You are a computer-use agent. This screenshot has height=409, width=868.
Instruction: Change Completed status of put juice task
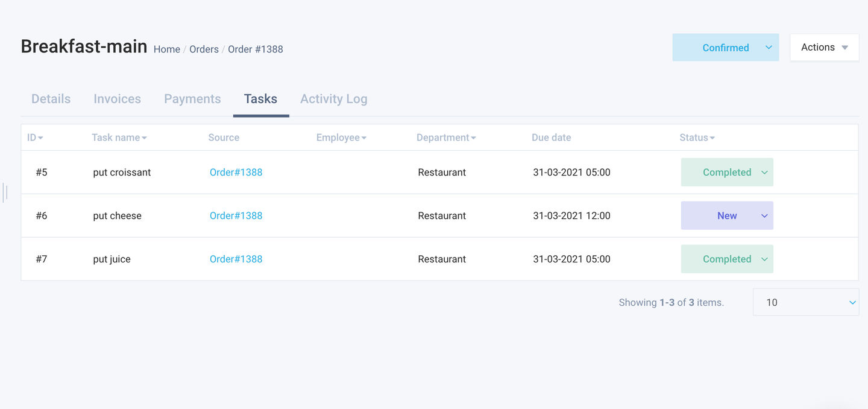coord(727,259)
